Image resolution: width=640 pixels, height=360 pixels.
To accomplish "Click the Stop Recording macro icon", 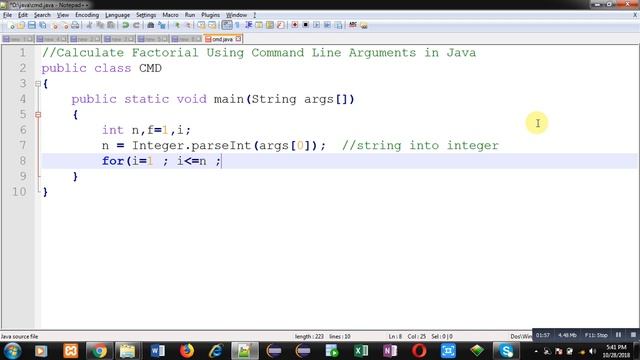I will pos(305,25).
